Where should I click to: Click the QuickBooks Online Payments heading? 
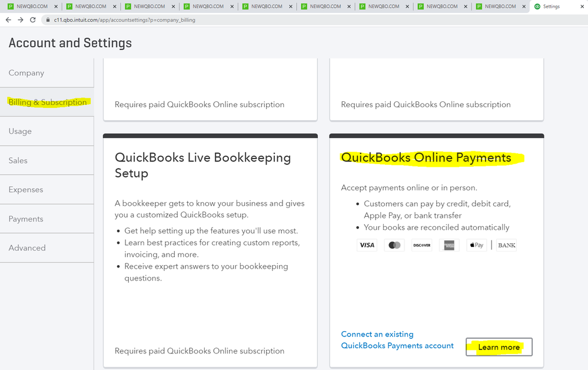pos(426,158)
